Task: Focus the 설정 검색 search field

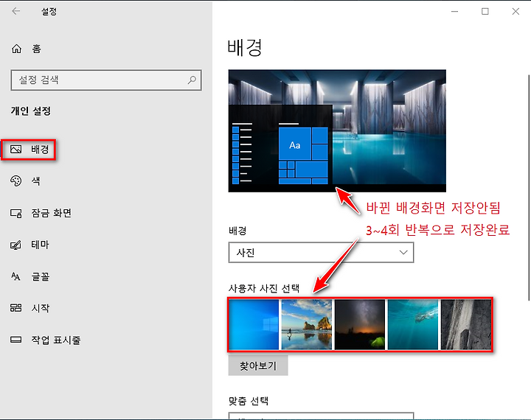Action: (x=106, y=80)
